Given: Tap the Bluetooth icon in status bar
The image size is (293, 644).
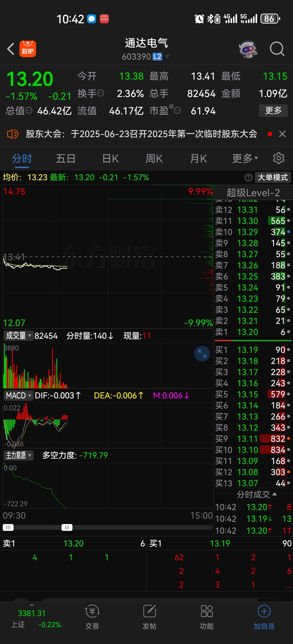Looking at the screenshot, I should (211, 19).
